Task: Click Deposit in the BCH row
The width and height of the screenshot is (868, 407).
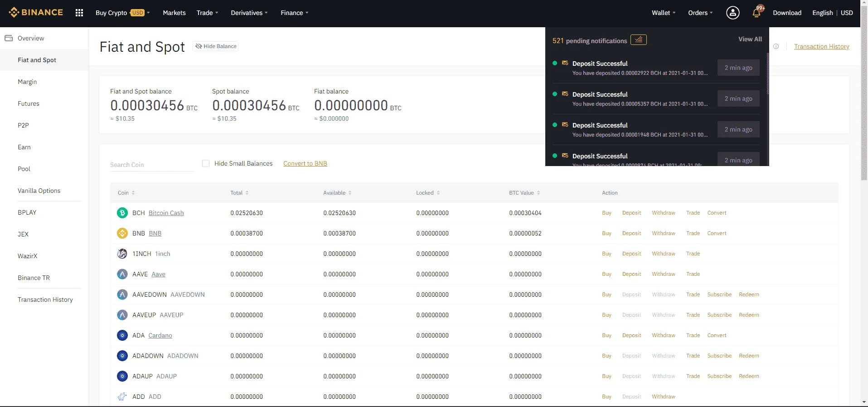Action: [631, 213]
